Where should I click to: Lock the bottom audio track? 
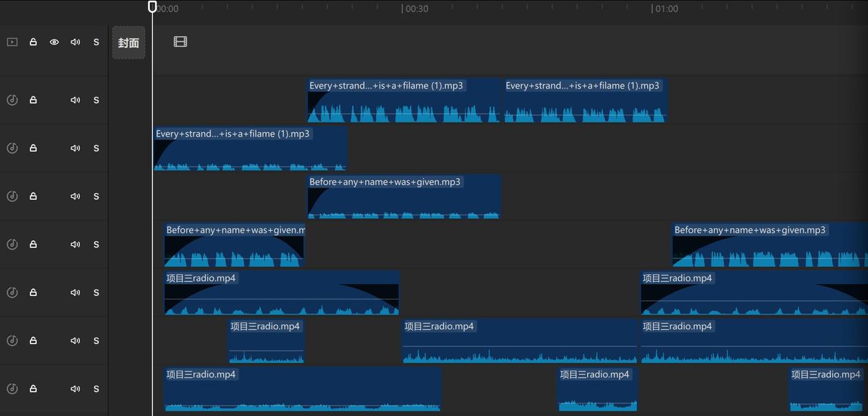pos(33,388)
